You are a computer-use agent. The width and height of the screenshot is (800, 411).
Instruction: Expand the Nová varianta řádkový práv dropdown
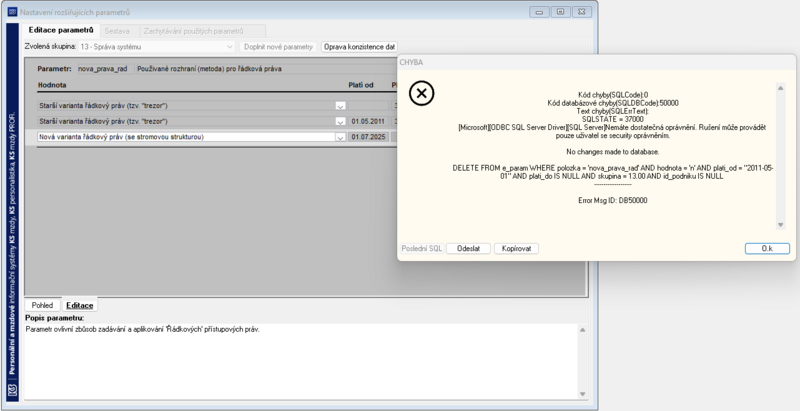click(x=340, y=137)
